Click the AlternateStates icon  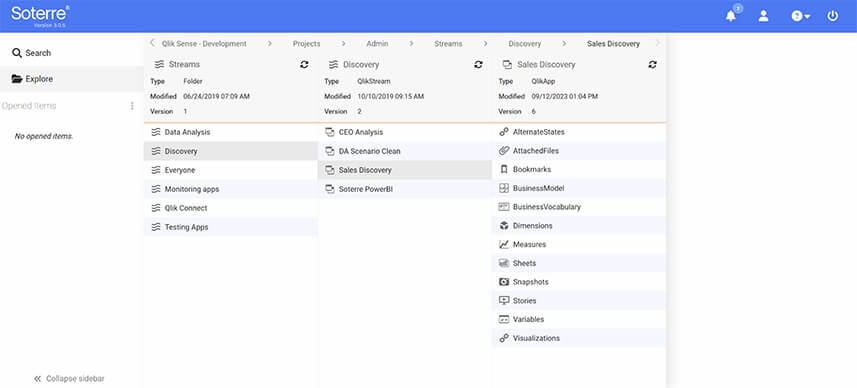click(x=504, y=132)
